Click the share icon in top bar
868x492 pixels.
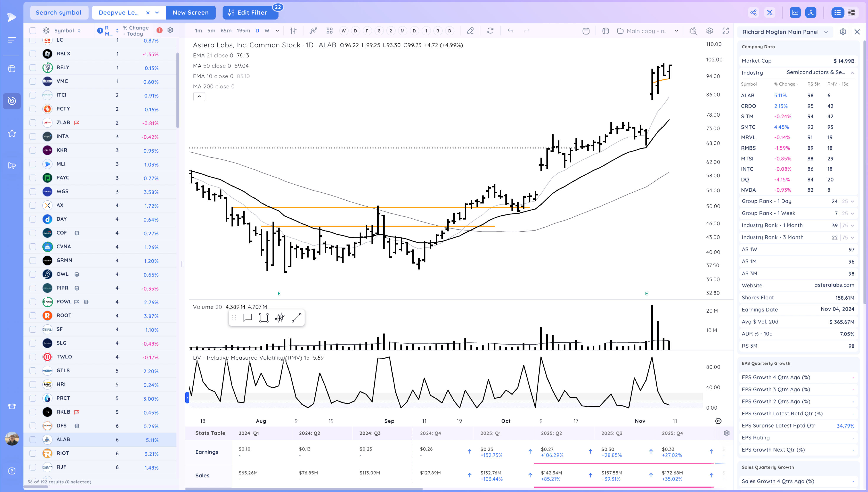753,13
